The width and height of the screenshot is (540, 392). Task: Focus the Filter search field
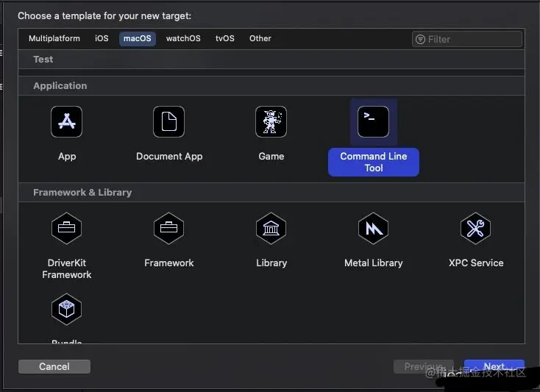point(467,39)
